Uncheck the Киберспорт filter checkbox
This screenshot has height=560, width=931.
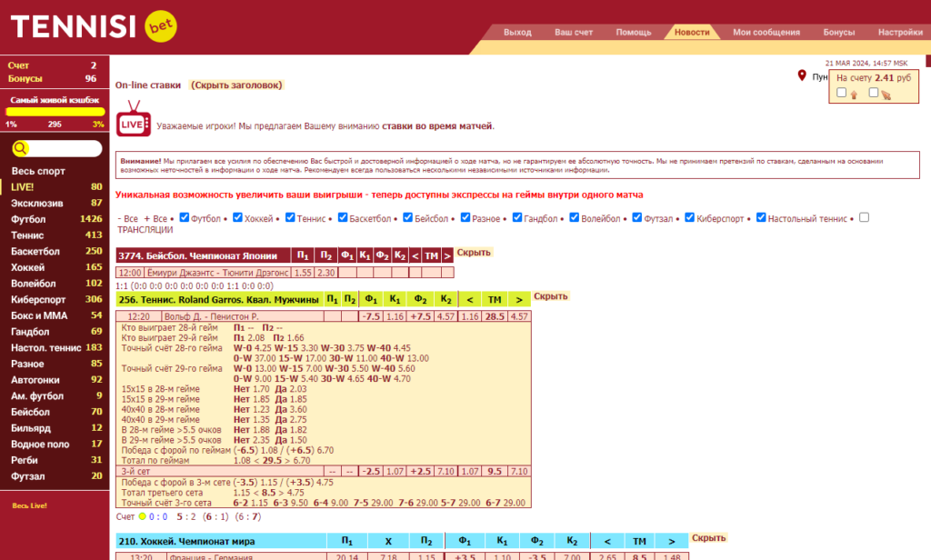[689, 217]
